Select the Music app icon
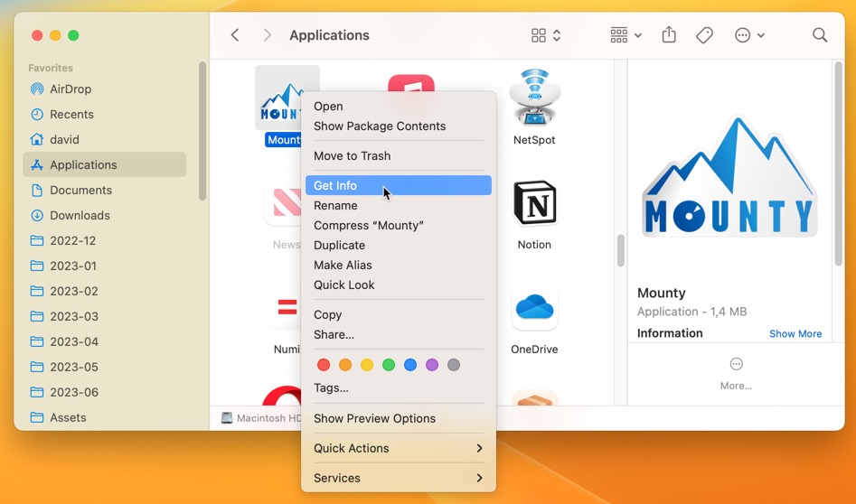 point(411,83)
